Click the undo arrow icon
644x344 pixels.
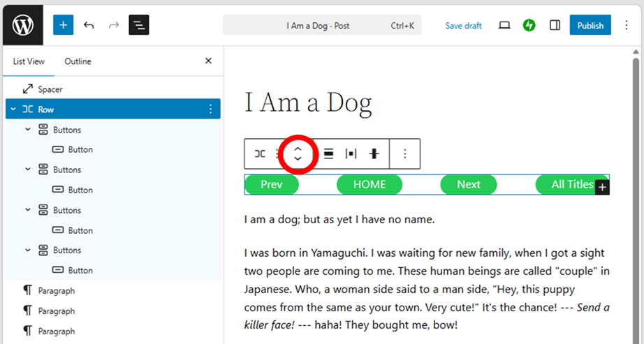[89, 25]
